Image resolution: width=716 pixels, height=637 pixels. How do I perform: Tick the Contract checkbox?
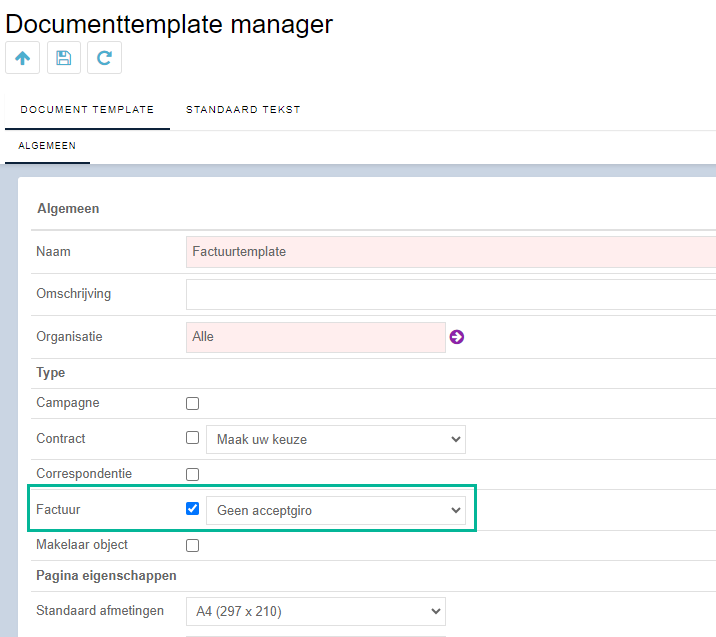coord(193,438)
